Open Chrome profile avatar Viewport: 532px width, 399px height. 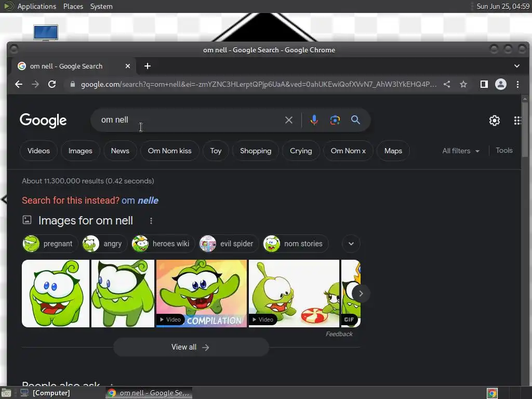click(x=501, y=84)
